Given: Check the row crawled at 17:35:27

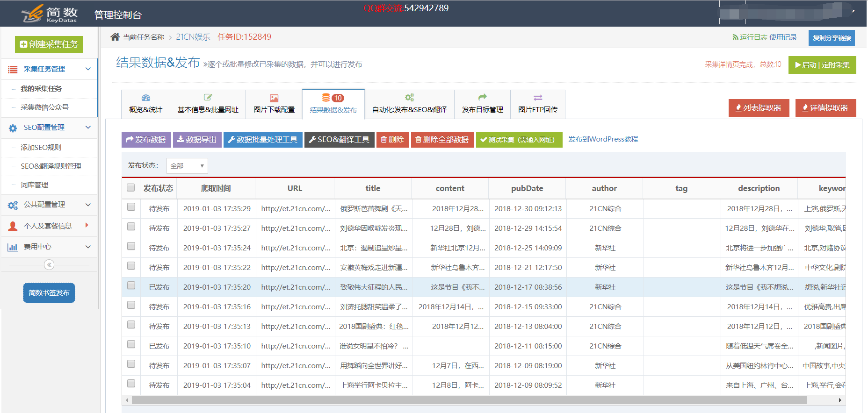Looking at the screenshot, I should click(x=131, y=227).
